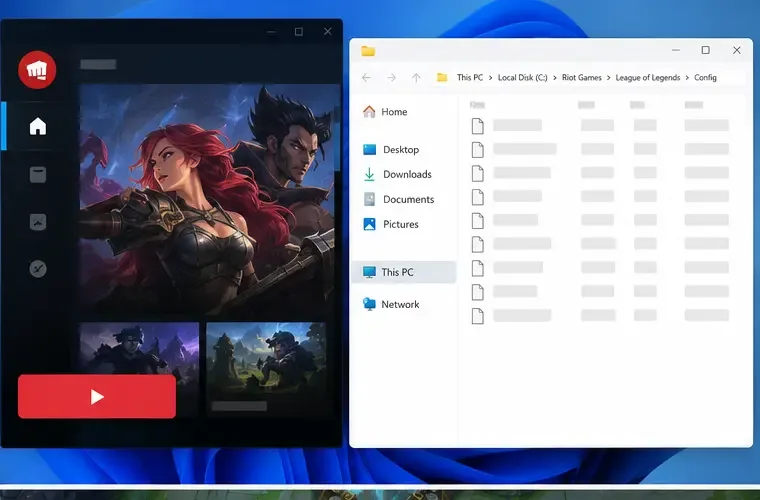Maximize the File Explorer window
The image size is (760, 500).
pos(706,50)
